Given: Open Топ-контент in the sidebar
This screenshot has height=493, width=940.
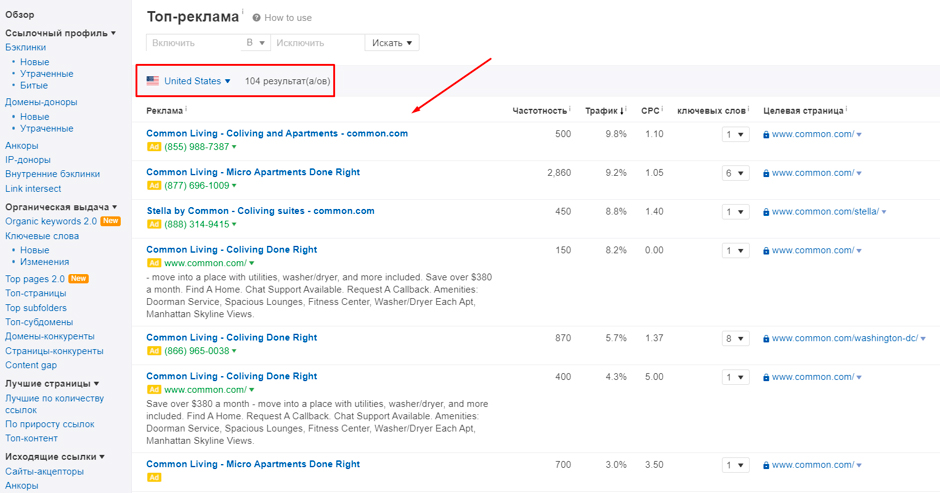Looking at the screenshot, I should 32,438.
